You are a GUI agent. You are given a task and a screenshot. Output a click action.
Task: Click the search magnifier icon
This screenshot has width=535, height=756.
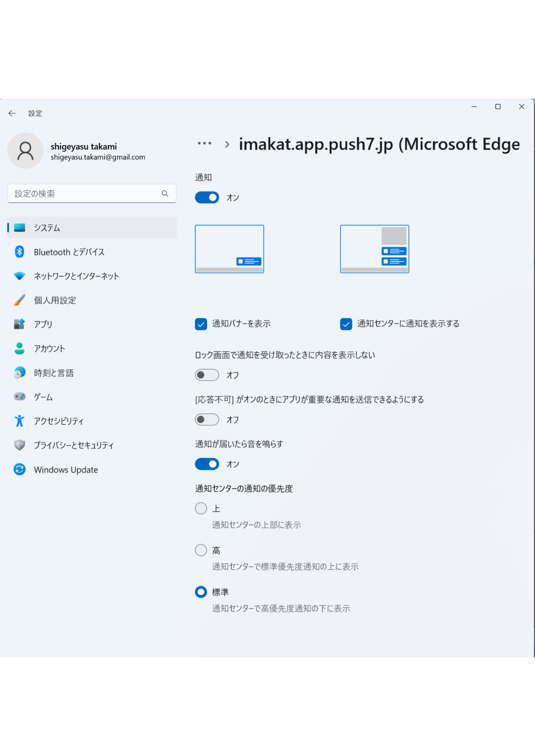165,194
